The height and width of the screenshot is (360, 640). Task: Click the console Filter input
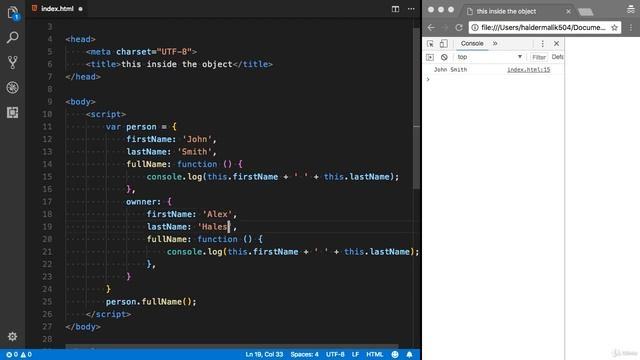tap(539, 57)
